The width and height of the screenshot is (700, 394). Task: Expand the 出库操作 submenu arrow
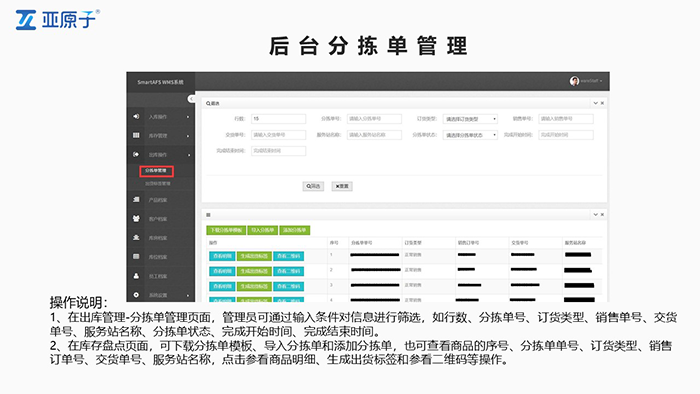[188, 155]
